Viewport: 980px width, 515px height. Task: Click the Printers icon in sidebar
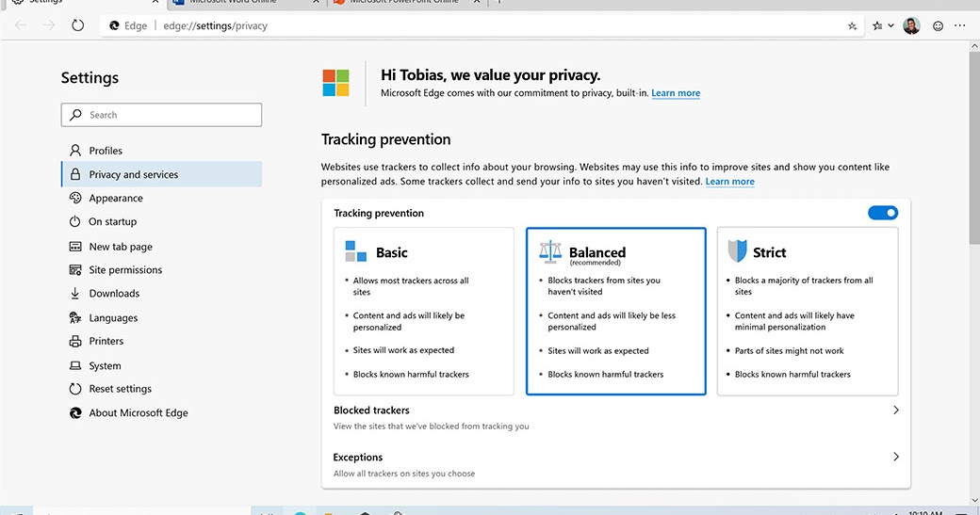75,342
